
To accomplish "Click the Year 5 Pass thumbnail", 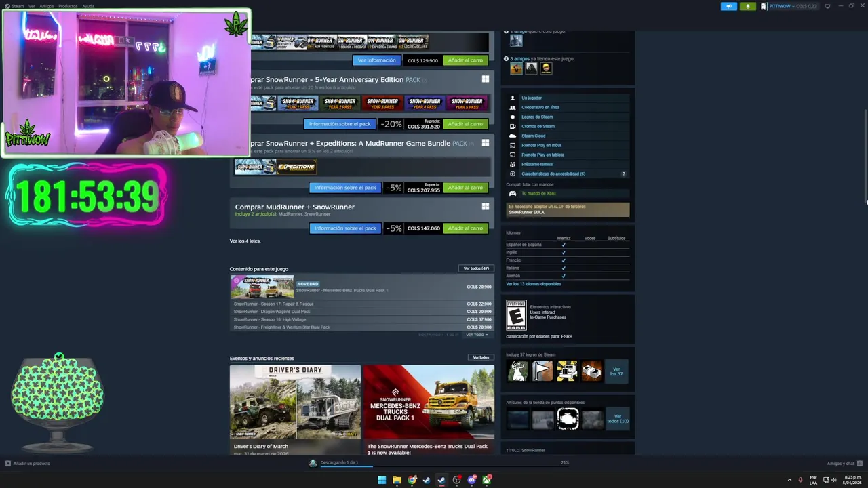I will 467,103.
